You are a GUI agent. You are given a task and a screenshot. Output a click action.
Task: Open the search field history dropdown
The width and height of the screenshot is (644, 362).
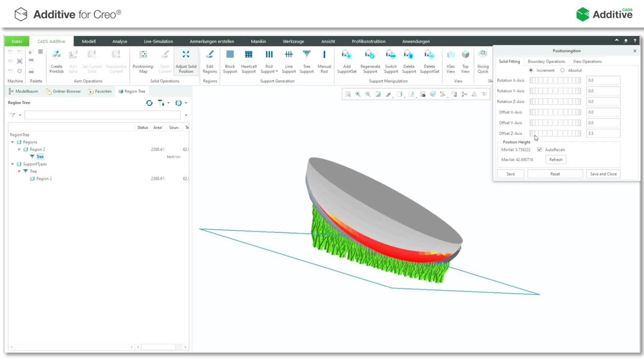[x=186, y=115]
